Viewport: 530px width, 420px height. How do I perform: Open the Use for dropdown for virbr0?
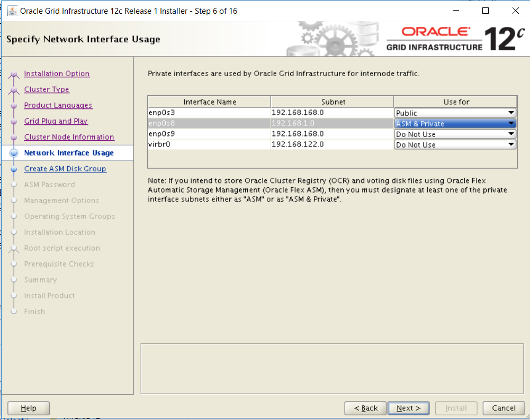tap(455, 144)
